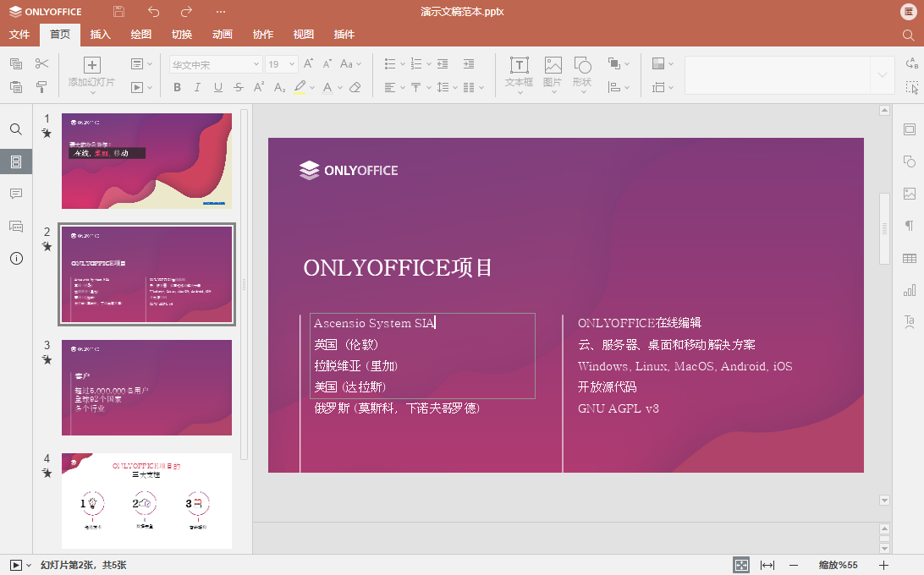Zoom in with the plus button
The image size is (924, 575).
pyautogui.click(x=884, y=565)
